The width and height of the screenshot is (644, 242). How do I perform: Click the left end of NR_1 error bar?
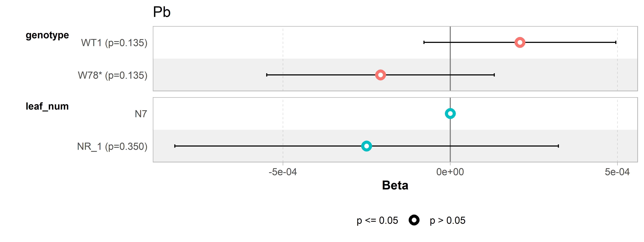coord(175,146)
